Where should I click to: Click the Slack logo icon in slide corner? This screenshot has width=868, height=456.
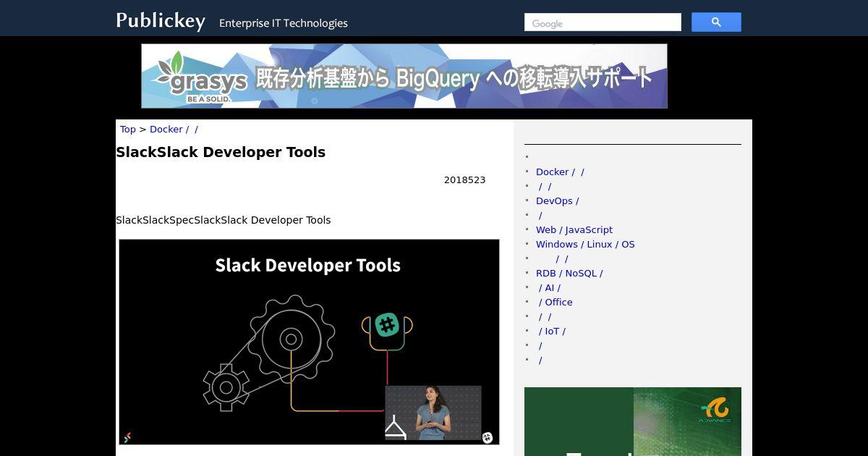[488, 437]
